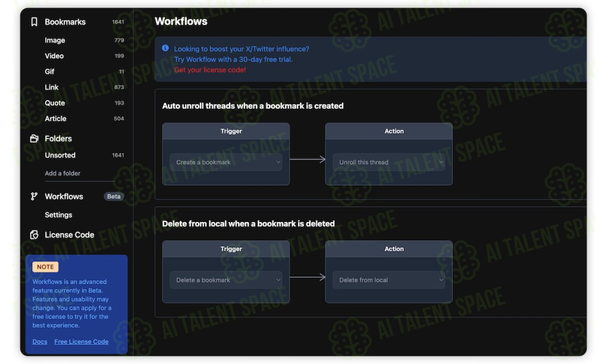Click the Beta badge beside Workflows

point(114,197)
